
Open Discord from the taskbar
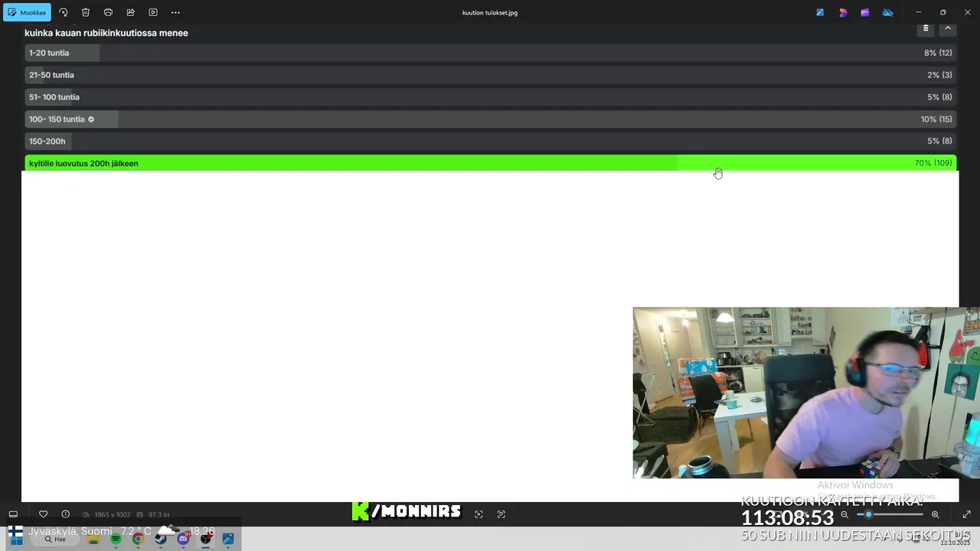click(x=183, y=539)
